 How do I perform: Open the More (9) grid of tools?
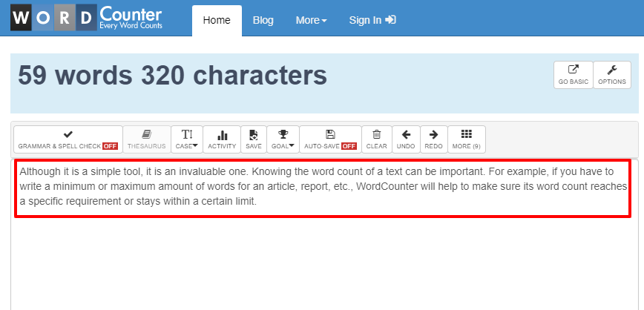(467, 139)
